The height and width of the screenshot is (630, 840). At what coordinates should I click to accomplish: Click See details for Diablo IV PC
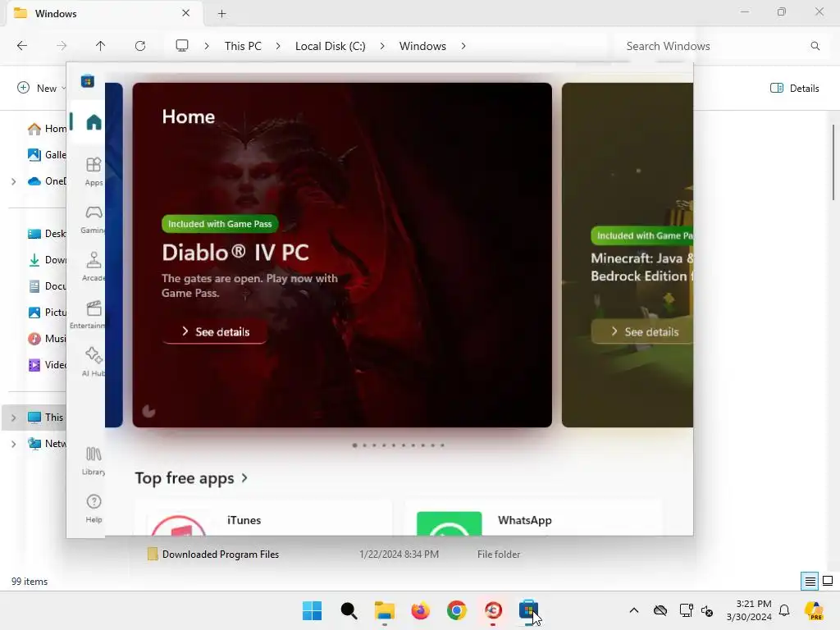tap(216, 331)
